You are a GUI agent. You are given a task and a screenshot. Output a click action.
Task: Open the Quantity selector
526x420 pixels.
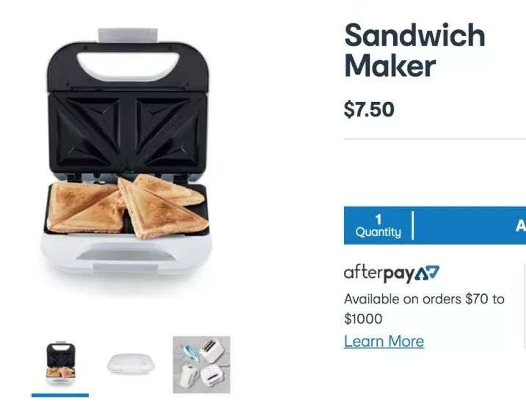tap(378, 226)
